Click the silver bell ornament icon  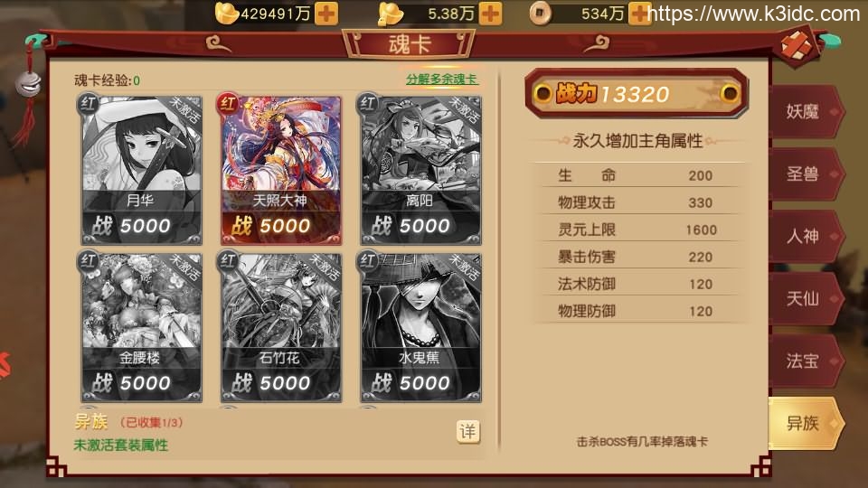pos(28,84)
